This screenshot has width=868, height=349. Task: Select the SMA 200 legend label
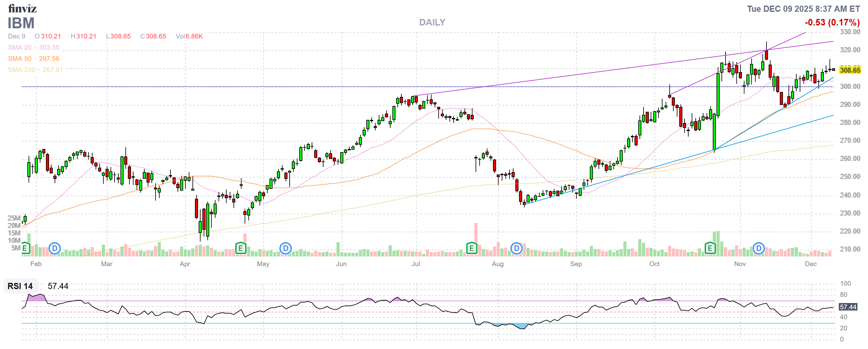coord(21,70)
